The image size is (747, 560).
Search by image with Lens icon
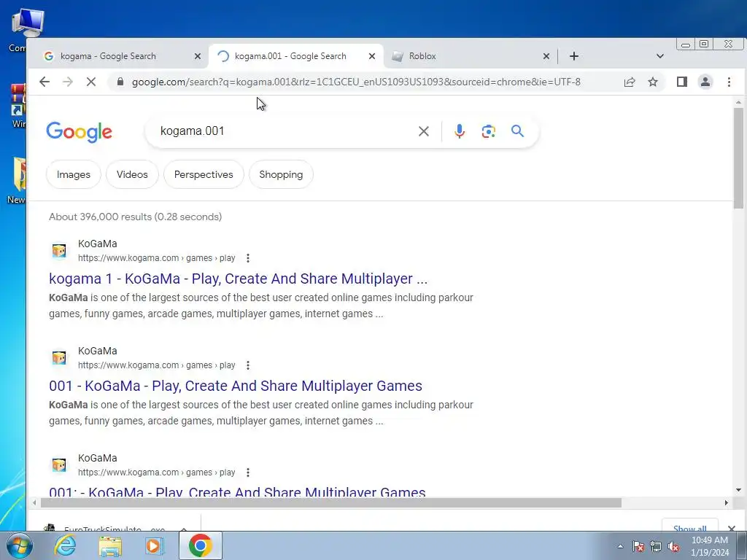tap(488, 131)
